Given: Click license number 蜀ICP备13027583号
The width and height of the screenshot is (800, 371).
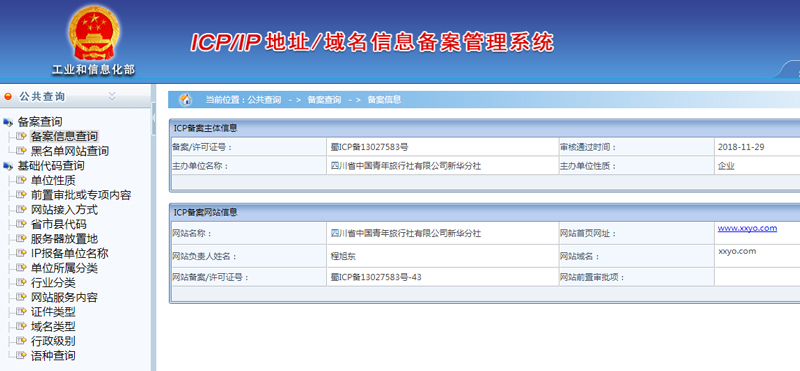Looking at the screenshot, I should click(369, 147).
